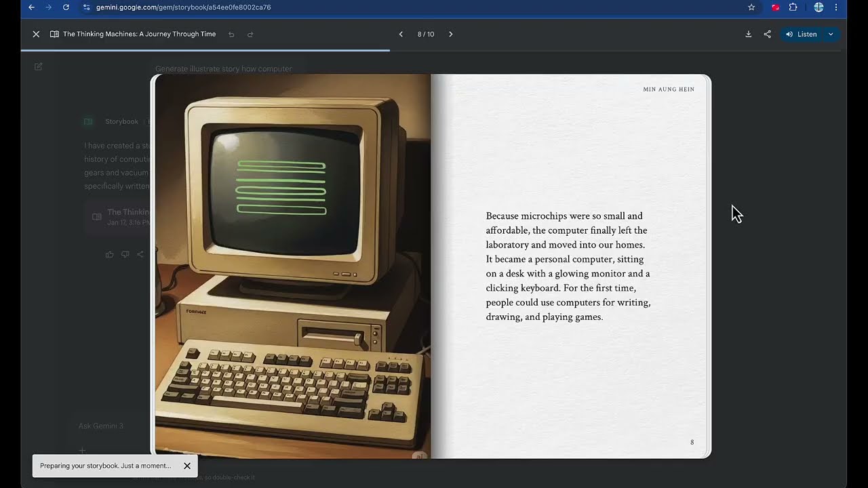Click the '8 / 10' page indicator
The width and height of the screenshot is (868, 488).
tap(426, 34)
